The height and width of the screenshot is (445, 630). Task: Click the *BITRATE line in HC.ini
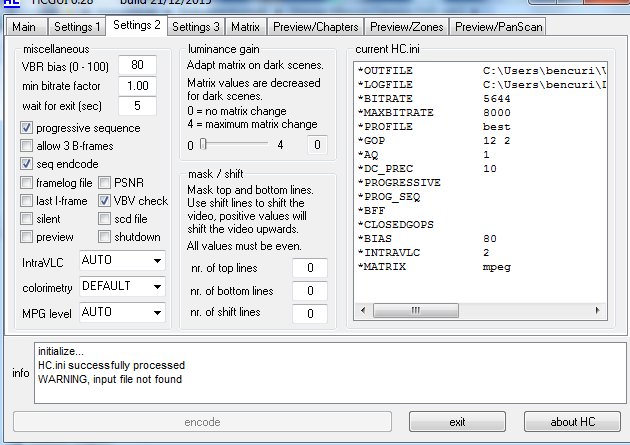(x=434, y=99)
